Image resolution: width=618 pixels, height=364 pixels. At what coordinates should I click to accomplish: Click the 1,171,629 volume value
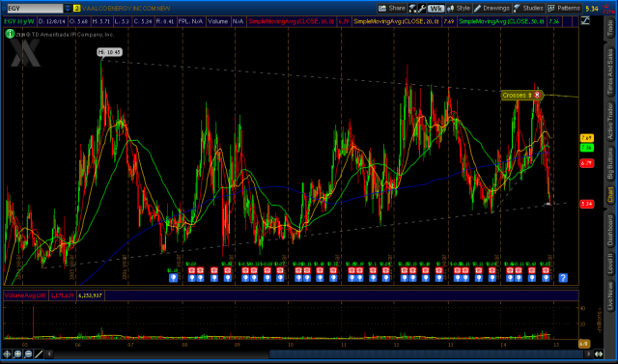tap(62, 295)
